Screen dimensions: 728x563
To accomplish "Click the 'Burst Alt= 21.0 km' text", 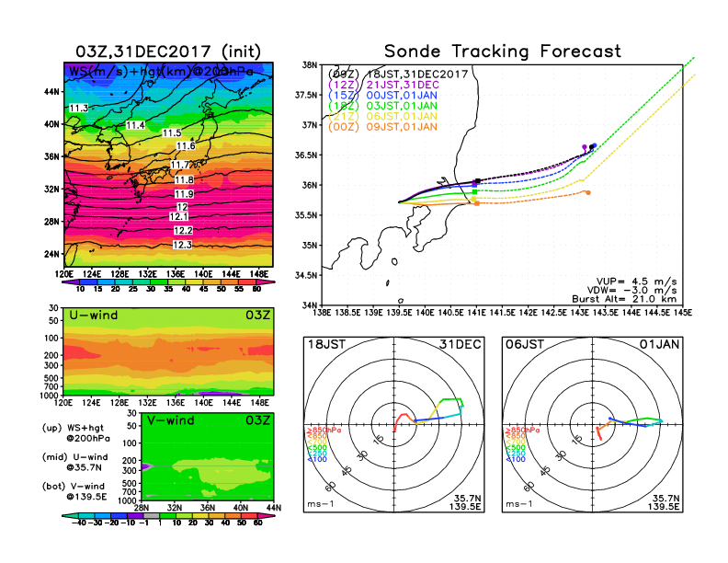I will point(624,299).
